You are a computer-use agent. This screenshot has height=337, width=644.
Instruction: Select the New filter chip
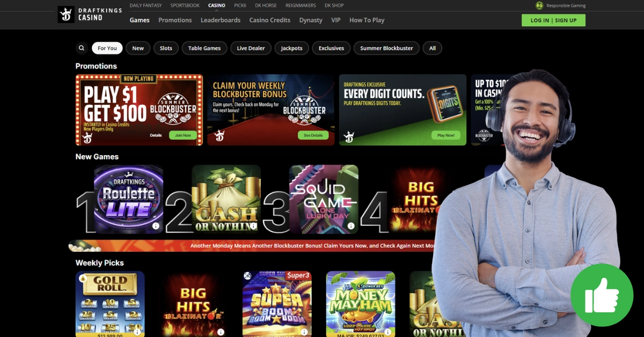point(138,48)
